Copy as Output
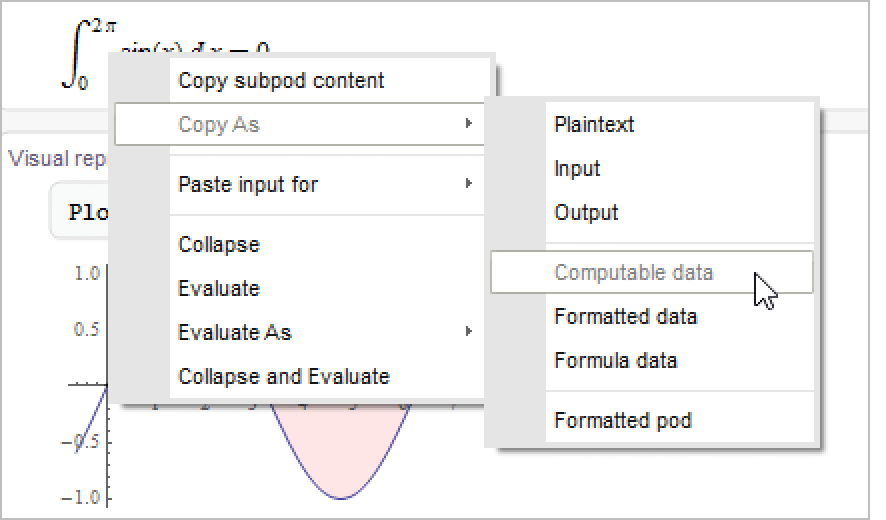 [586, 213]
